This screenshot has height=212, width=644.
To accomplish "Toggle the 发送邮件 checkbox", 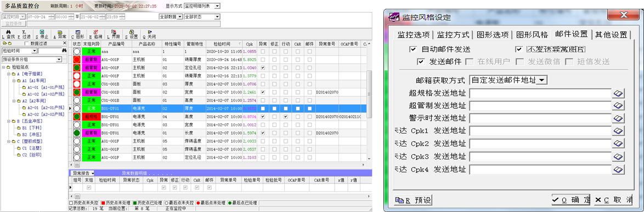I will [x=421, y=62].
